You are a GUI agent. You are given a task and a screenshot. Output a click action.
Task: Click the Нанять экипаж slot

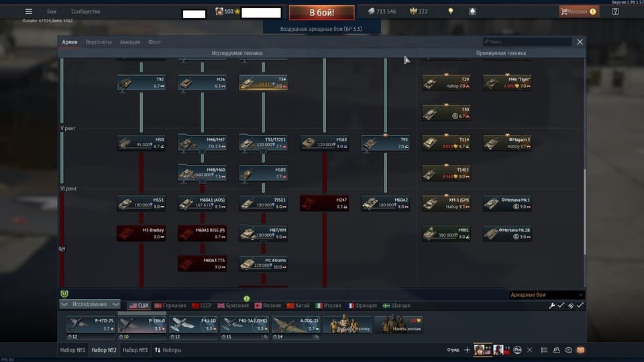click(398, 324)
